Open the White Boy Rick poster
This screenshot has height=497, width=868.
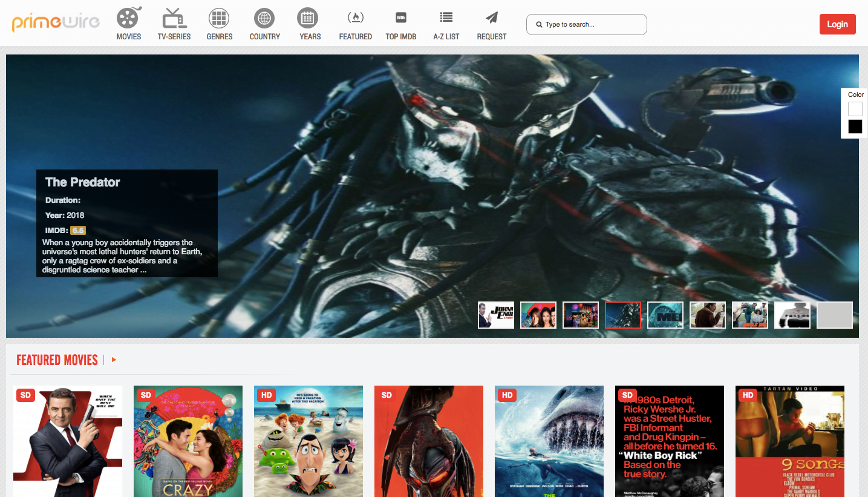(670, 441)
